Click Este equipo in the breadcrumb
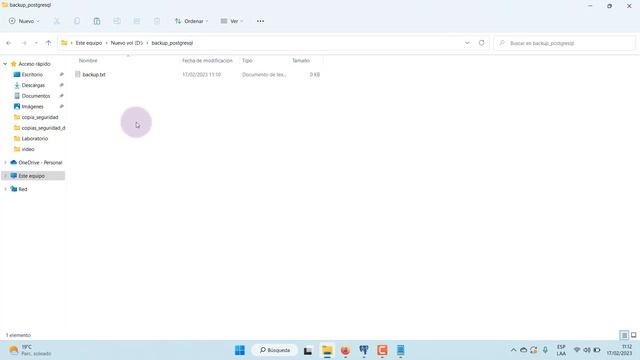Image resolution: width=640 pixels, height=360 pixels. click(x=89, y=43)
